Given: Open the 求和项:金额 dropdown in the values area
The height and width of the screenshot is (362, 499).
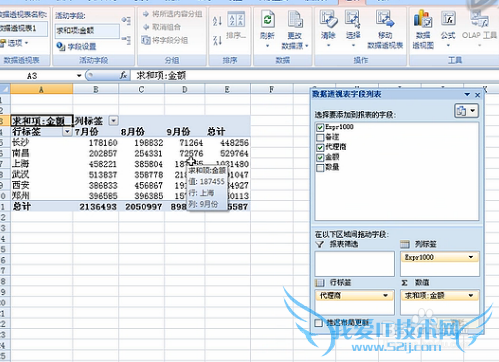Looking at the screenshot, I should coord(471,295).
